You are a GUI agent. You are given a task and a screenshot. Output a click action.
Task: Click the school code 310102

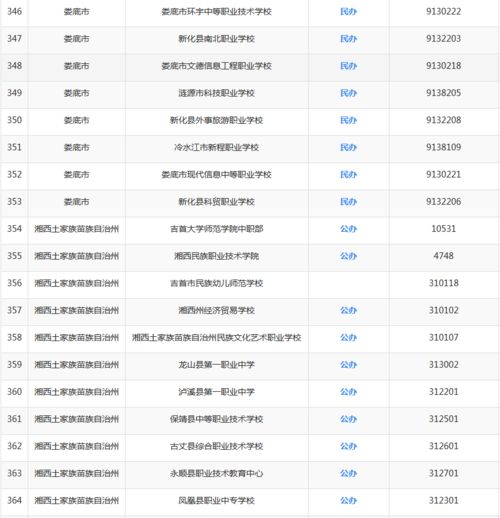(x=443, y=310)
